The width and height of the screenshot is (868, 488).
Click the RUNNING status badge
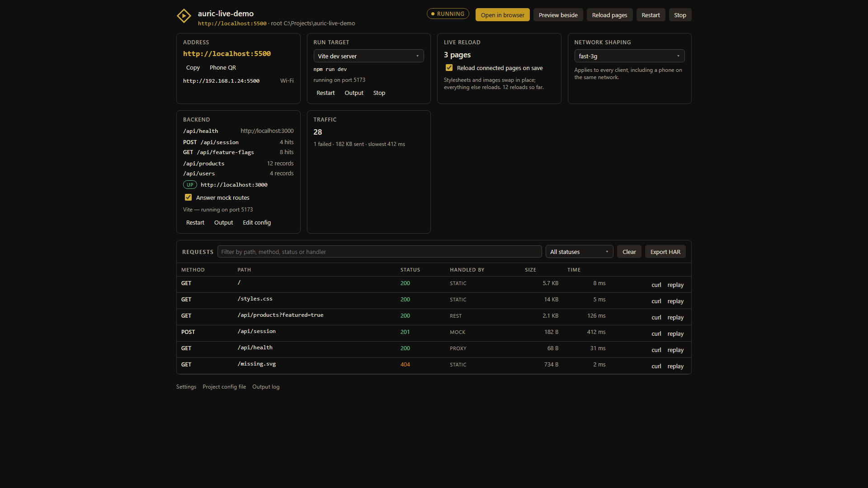pos(448,14)
